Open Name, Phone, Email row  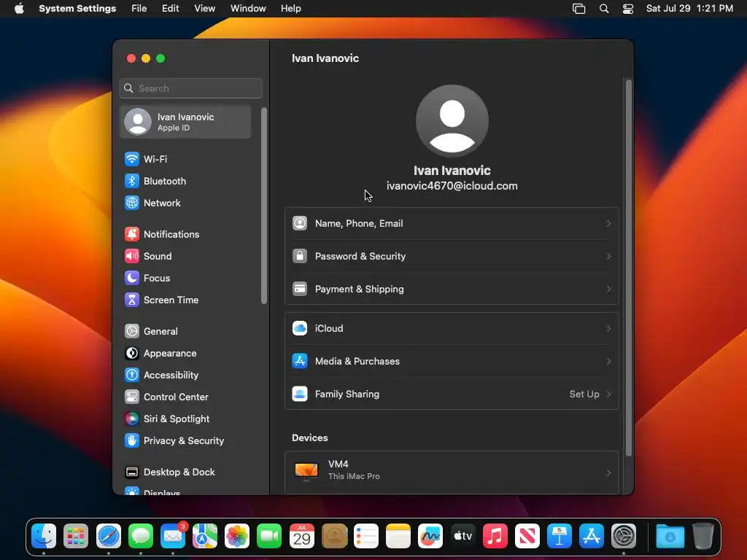[452, 223]
